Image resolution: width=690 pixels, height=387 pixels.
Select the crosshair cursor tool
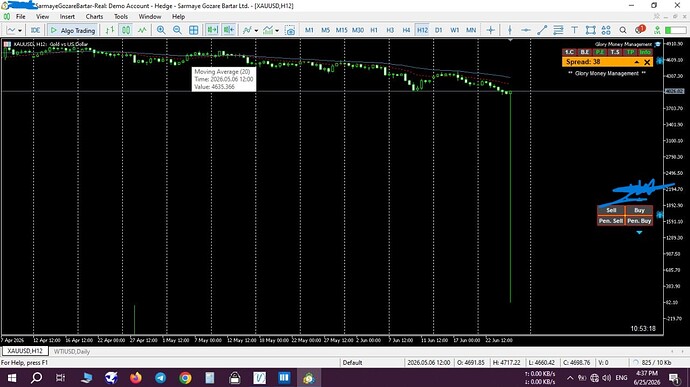tap(490, 30)
